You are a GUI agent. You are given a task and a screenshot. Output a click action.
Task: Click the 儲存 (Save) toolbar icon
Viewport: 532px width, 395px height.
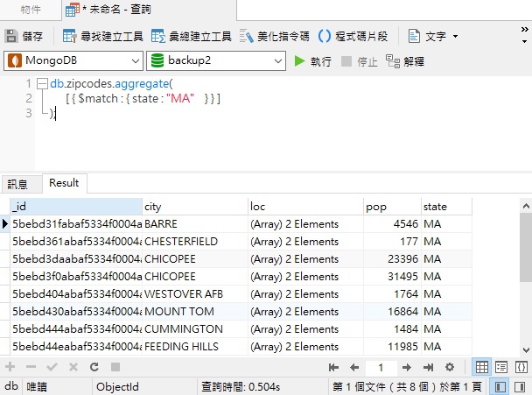click(x=24, y=37)
